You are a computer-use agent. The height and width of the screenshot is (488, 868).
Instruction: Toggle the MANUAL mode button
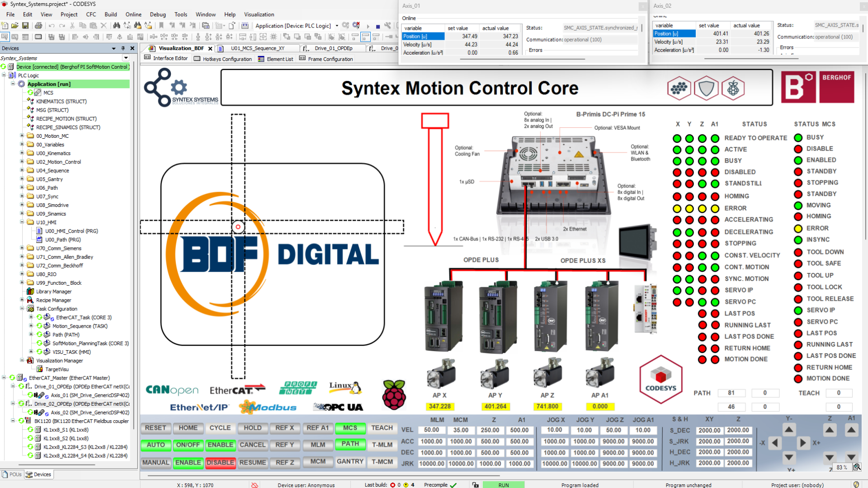pos(156,463)
